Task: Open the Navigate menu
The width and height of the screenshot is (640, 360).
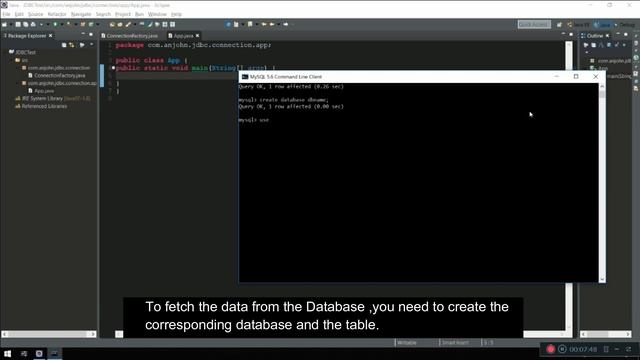Action: tap(81, 14)
